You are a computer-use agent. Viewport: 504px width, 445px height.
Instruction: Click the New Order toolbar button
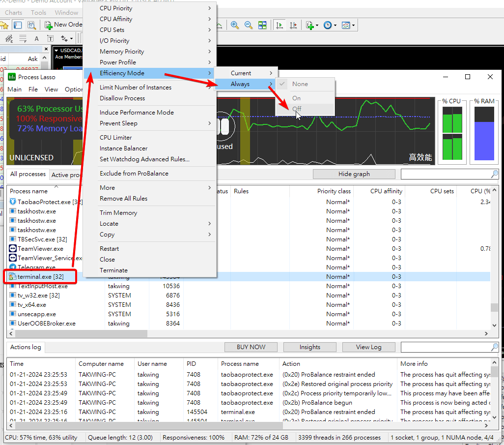(63, 25)
